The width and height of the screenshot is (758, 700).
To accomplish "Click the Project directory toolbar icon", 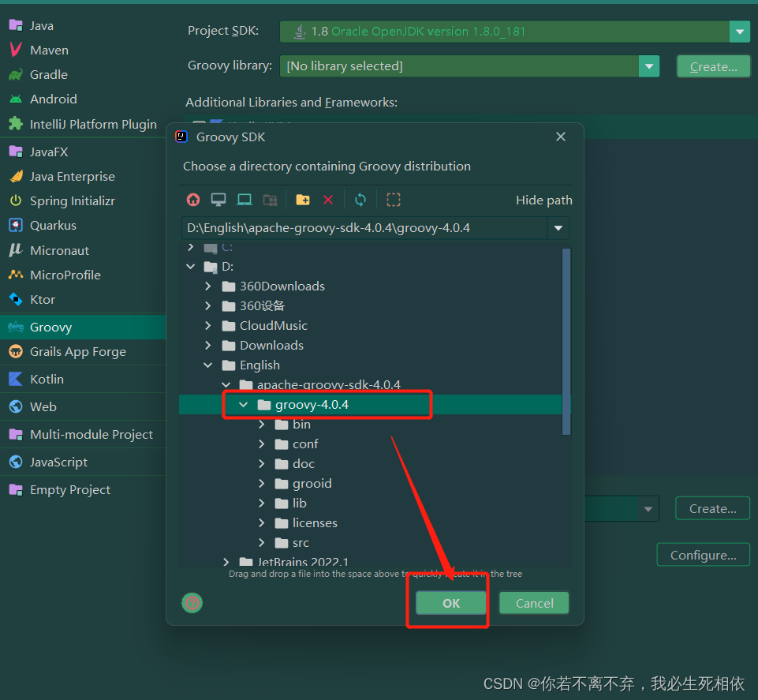I will click(x=245, y=200).
